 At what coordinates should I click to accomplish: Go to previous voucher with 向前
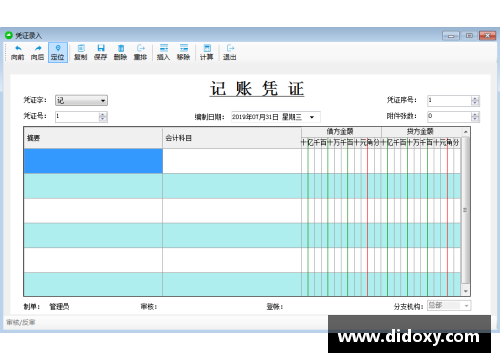pos(18,53)
